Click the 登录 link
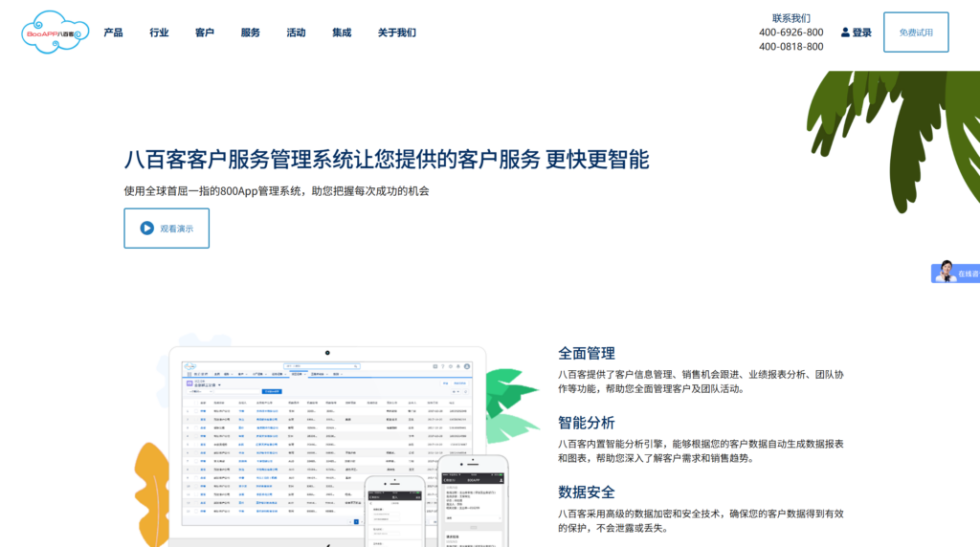Viewport: 980px width, 547px height. pos(862,33)
